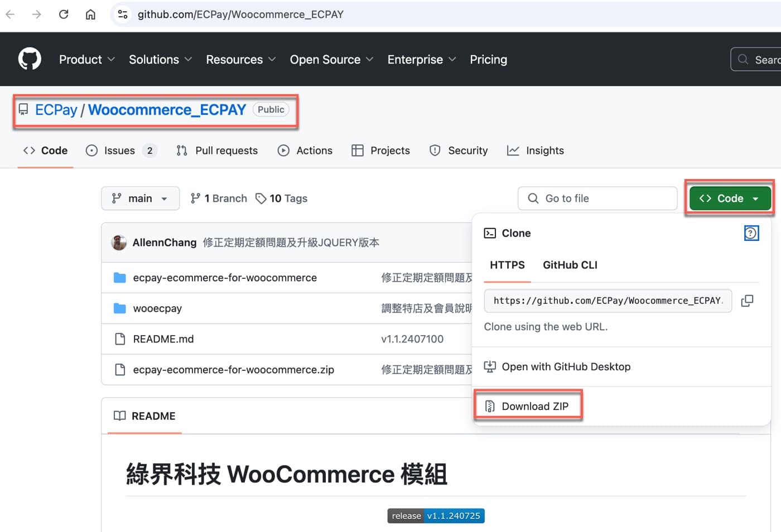Click the Issues count badge 2
The height and width of the screenshot is (532, 781).
150,150
